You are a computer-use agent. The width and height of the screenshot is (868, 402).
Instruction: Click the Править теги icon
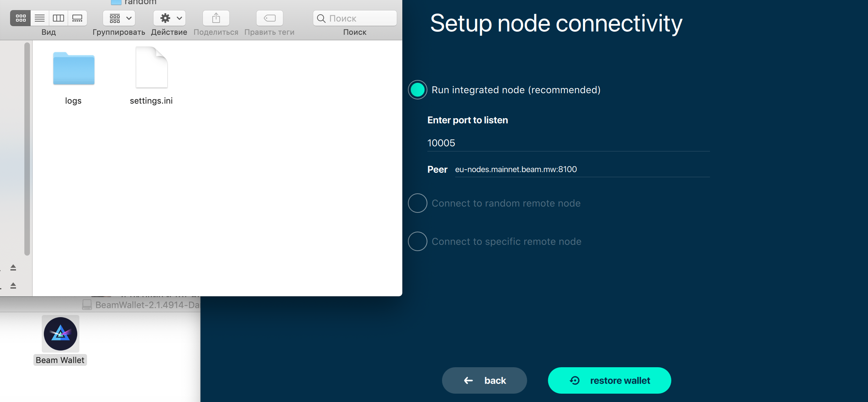coord(269,18)
